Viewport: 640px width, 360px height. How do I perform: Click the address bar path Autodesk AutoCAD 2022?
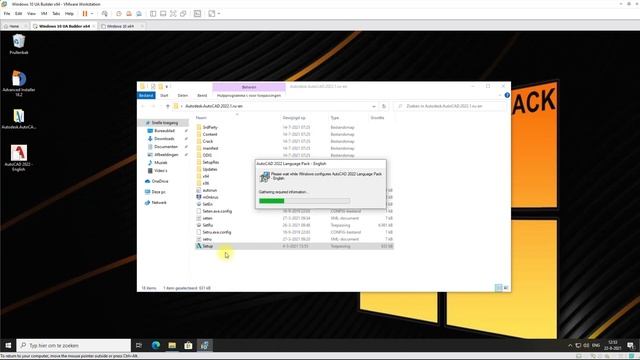point(214,106)
